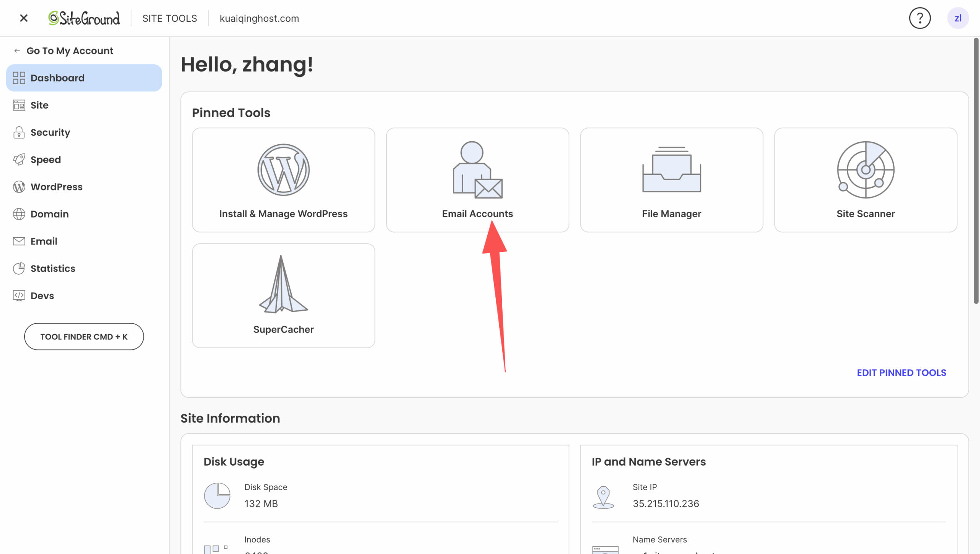Open the SuperCacher rocket tool
This screenshot has width=980, height=554.
tap(283, 295)
